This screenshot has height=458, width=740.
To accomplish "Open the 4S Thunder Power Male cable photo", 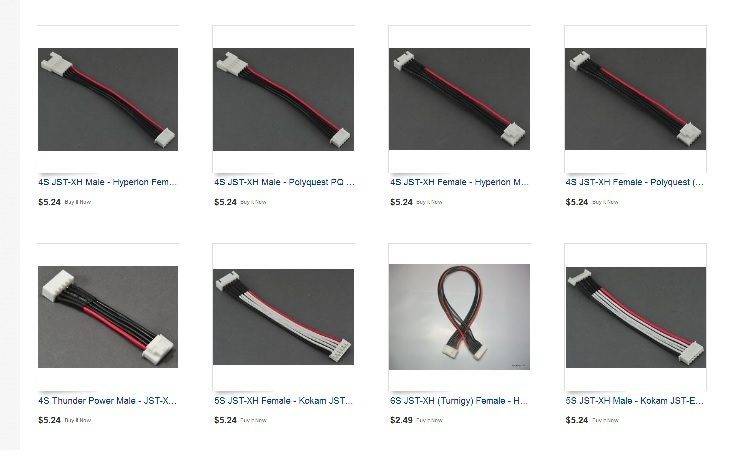I will point(108,317).
